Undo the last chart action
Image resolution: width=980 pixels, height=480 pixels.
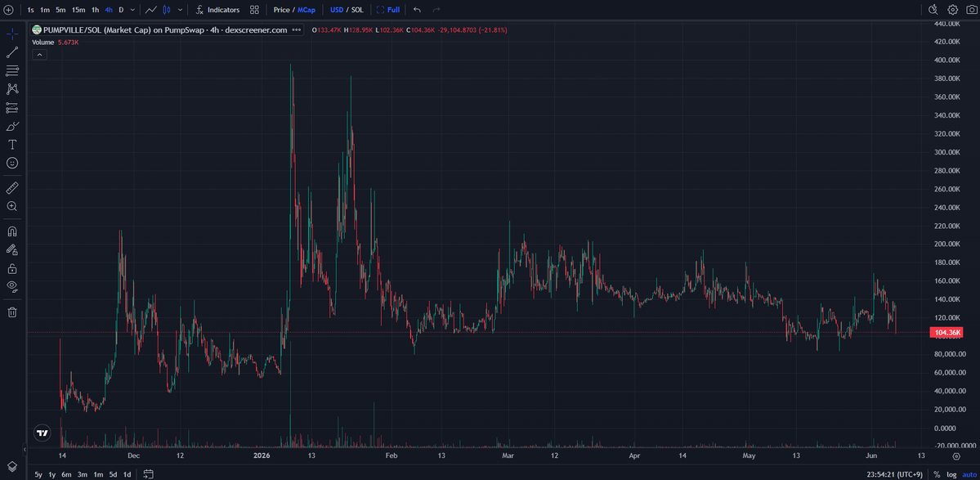[417, 10]
